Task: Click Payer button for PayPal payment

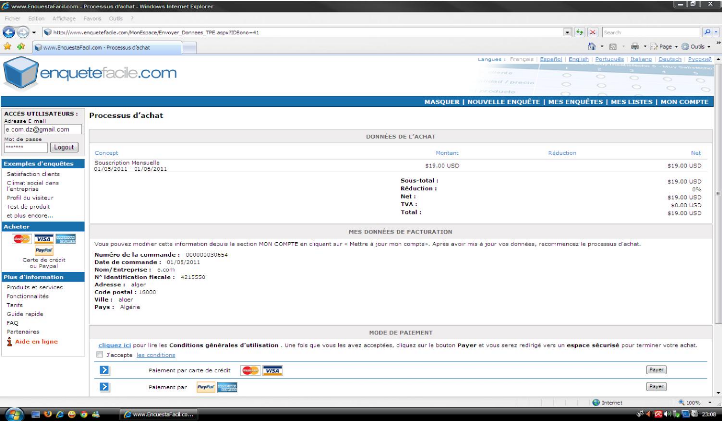Action: click(x=656, y=387)
